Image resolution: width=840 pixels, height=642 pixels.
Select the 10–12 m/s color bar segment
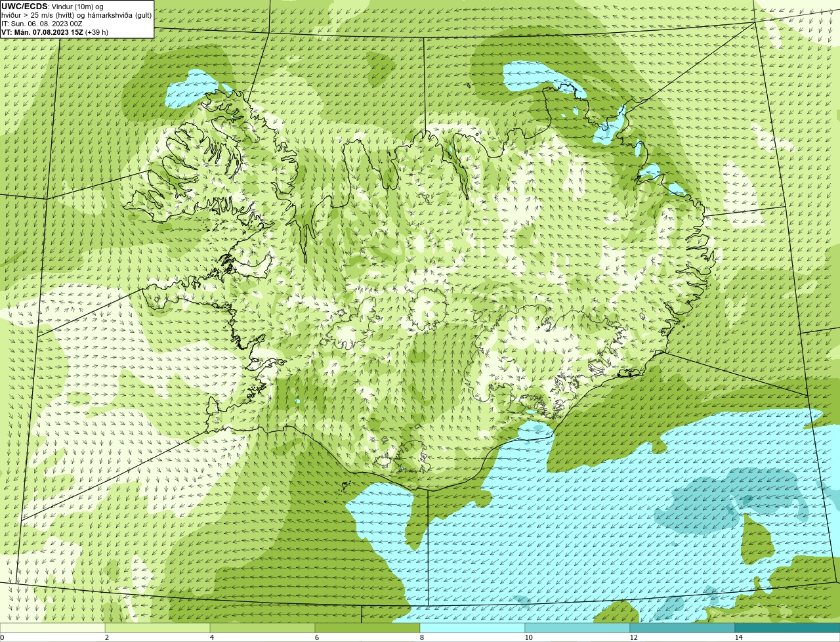coord(577,628)
